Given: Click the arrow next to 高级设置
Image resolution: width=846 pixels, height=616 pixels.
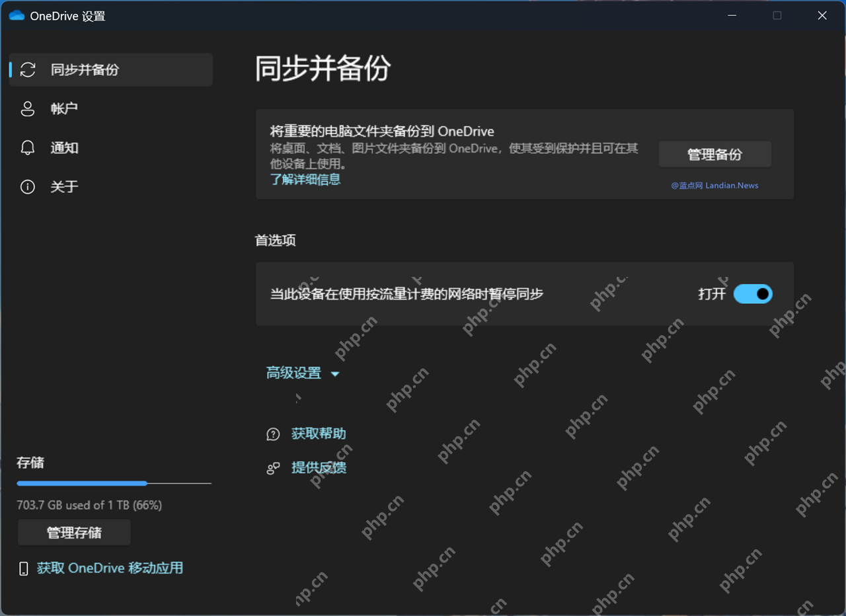Looking at the screenshot, I should (x=334, y=374).
